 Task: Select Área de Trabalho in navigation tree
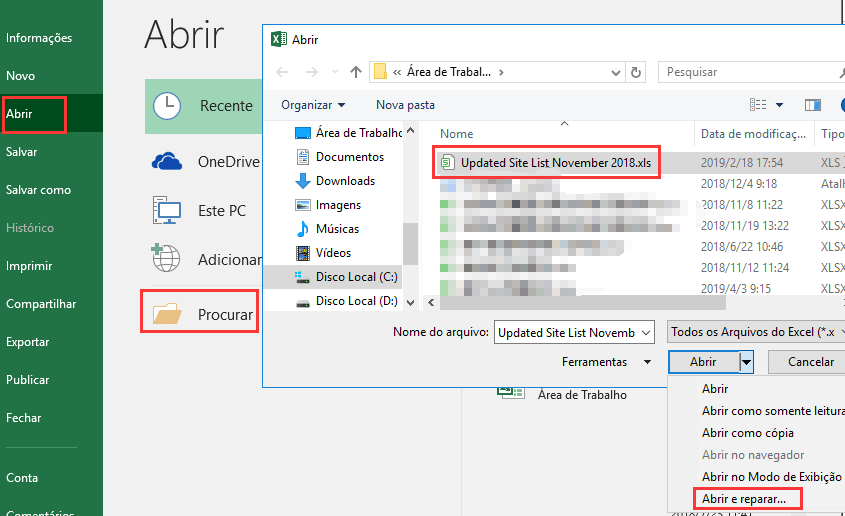tap(349, 133)
